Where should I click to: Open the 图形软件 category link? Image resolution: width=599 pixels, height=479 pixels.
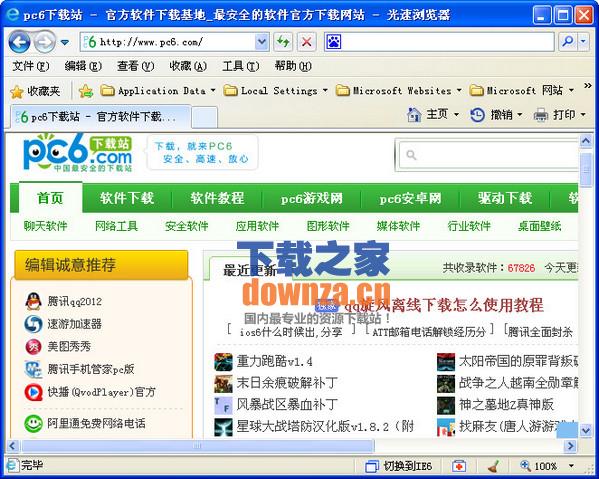click(328, 226)
